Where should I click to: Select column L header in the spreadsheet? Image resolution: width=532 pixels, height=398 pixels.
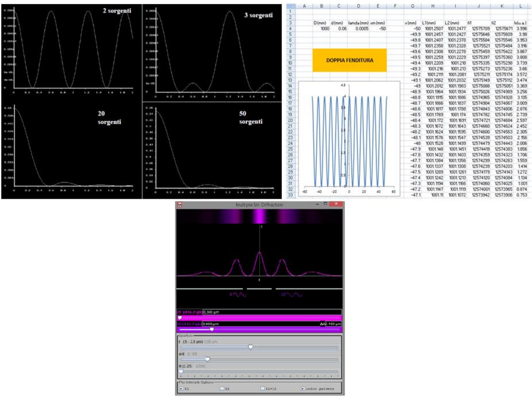520,6
